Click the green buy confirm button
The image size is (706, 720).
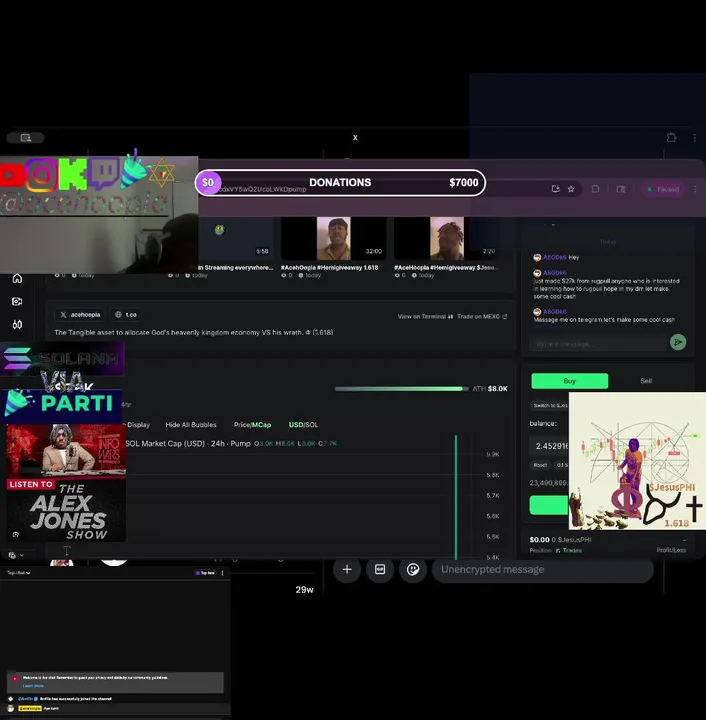(549, 505)
